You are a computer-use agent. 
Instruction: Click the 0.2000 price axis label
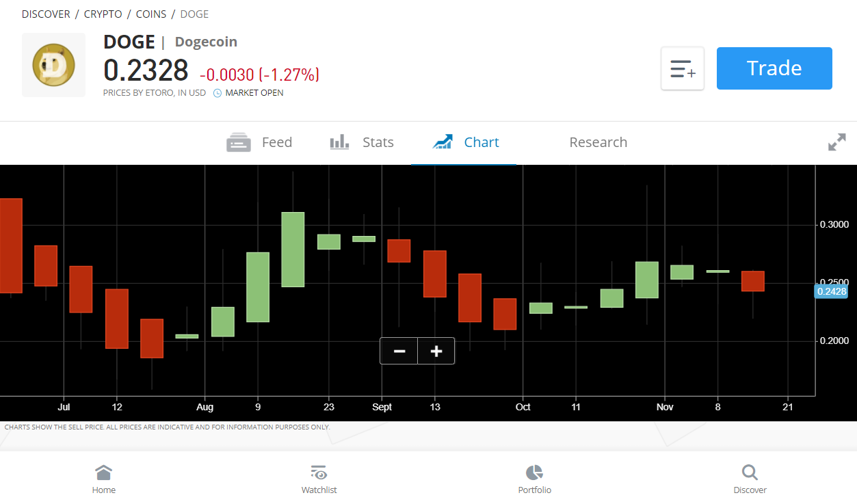click(834, 341)
